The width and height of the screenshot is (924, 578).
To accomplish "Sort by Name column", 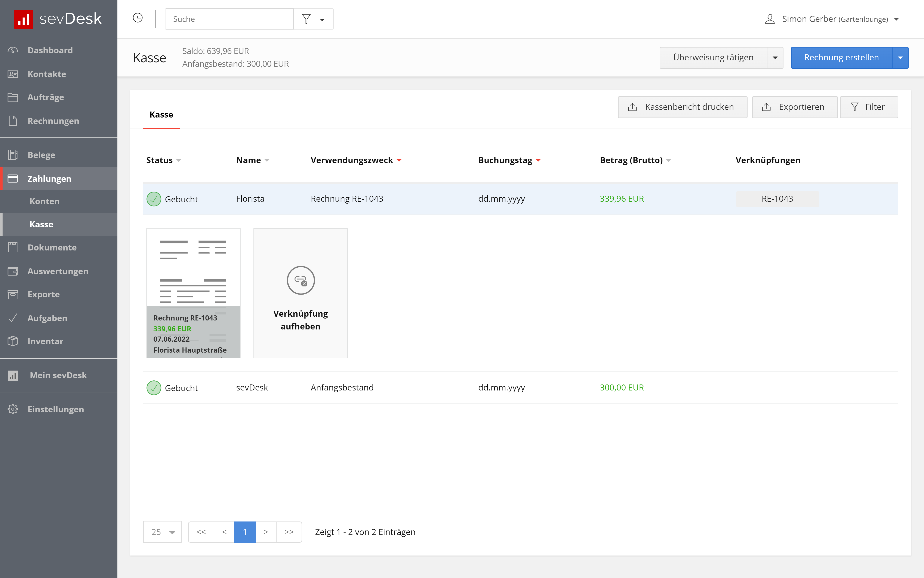I will [x=253, y=160].
